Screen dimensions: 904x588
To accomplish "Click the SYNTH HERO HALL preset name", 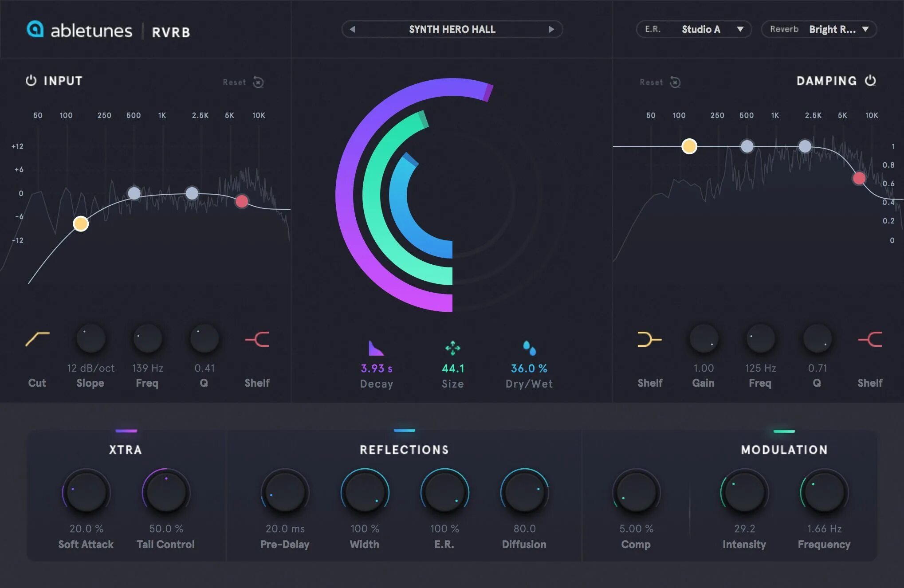I will coord(452,29).
